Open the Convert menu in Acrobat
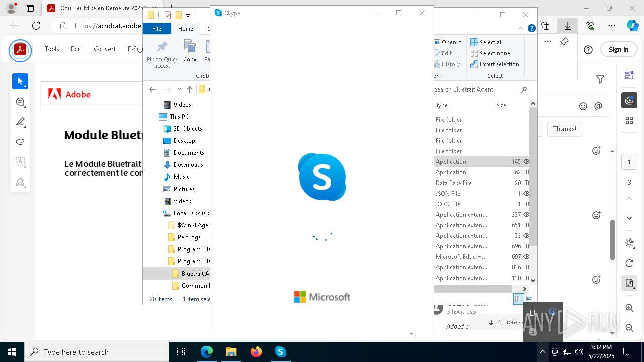The image size is (644, 362). pos(105,49)
